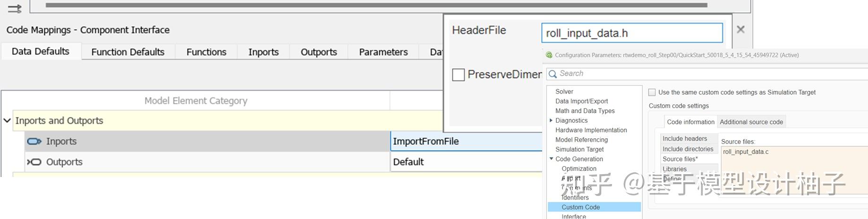Open the Additional source code tab
The image size is (868, 219).
coord(751,122)
